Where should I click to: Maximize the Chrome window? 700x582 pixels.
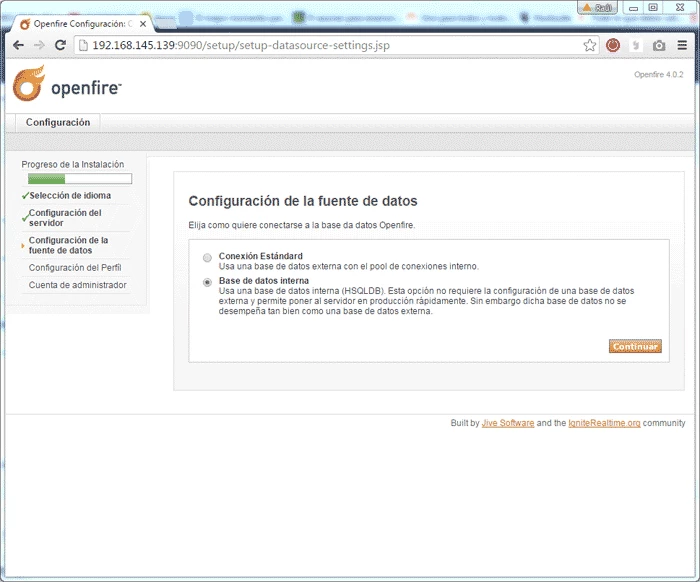coord(653,7)
